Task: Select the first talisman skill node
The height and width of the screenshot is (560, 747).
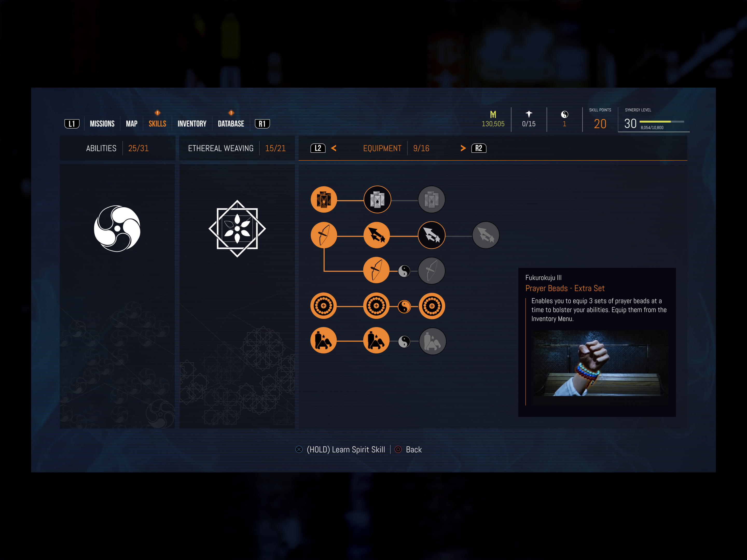Action: 323,340
